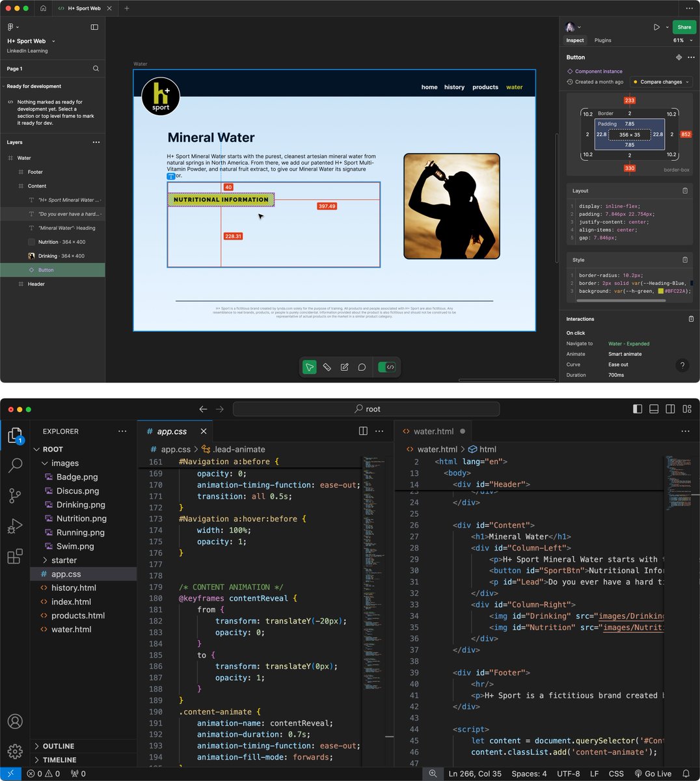700x781 pixels.
Task: Select the Edit pencil tool in Figma toolbar
Action: tap(344, 366)
